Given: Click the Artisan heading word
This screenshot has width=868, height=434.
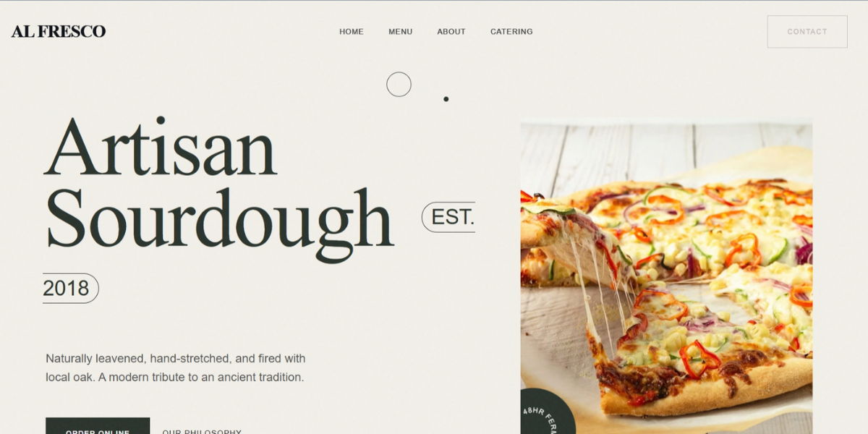Looking at the screenshot, I should [161, 147].
